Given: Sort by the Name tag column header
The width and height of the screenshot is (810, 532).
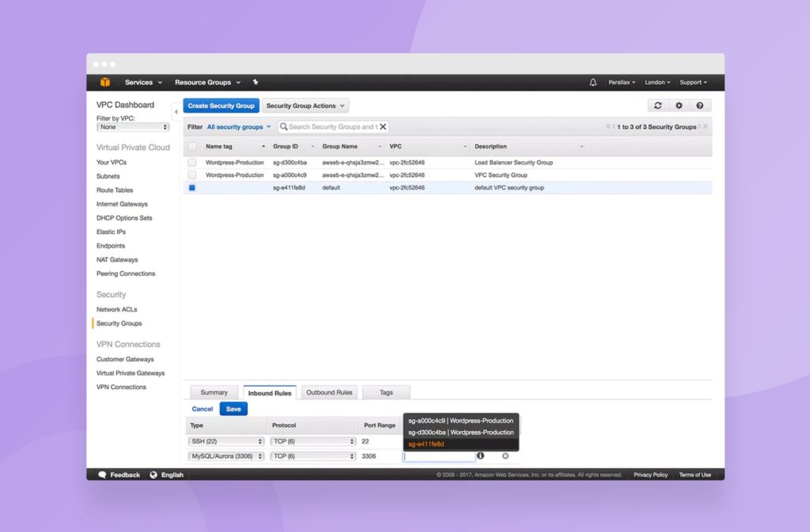Looking at the screenshot, I should pos(235,146).
